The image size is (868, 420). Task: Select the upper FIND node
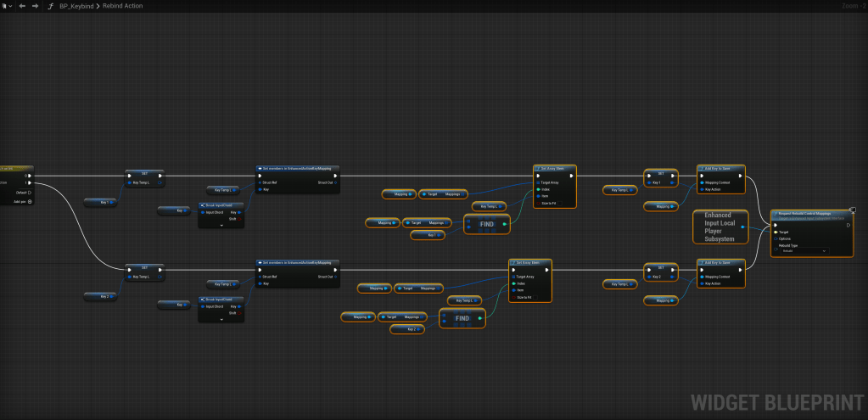(x=486, y=225)
